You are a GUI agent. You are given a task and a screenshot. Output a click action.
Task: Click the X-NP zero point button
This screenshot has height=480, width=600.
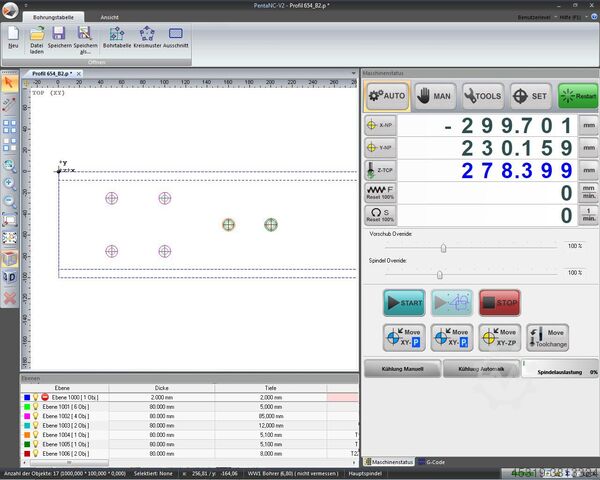(380, 127)
